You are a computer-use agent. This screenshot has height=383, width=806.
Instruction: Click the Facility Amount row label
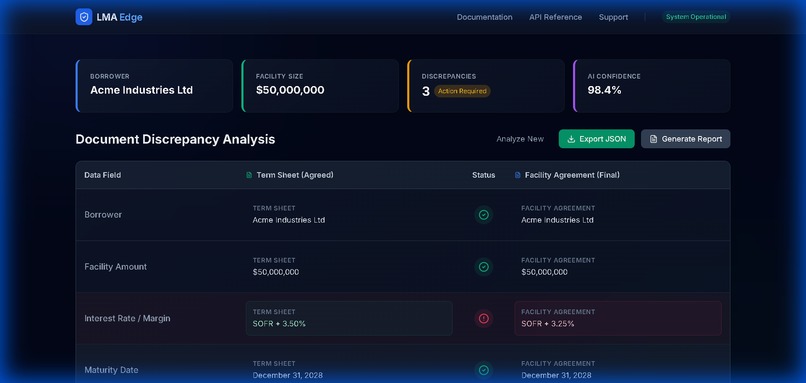tap(116, 266)
